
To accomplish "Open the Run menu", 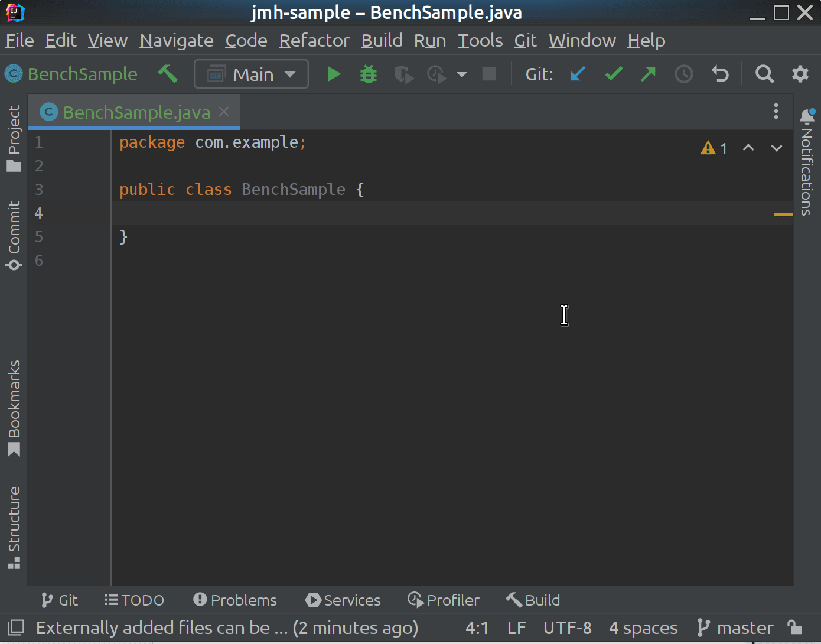I will [x=430, y=40].
